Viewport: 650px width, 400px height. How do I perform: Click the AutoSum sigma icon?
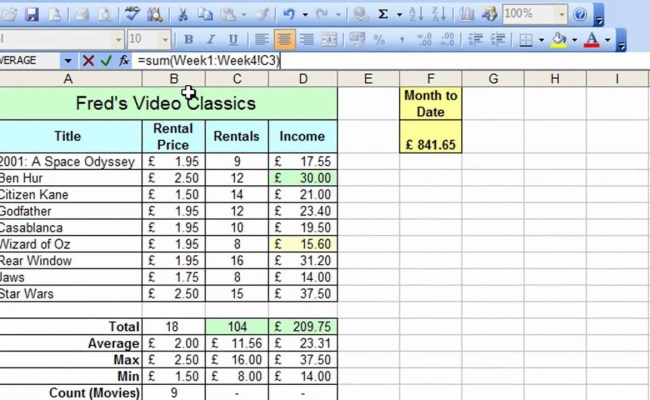tap(383, 15)
